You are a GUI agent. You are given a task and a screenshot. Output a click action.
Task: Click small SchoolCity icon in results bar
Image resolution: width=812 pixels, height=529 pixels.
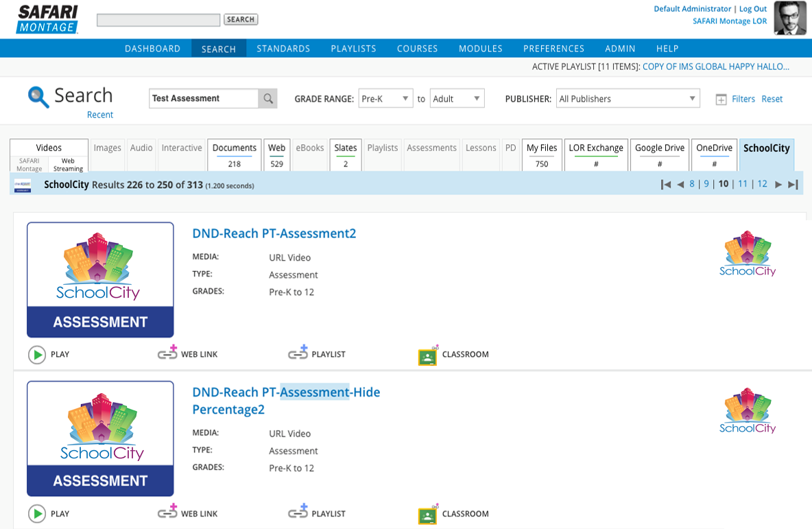point(23,185)
